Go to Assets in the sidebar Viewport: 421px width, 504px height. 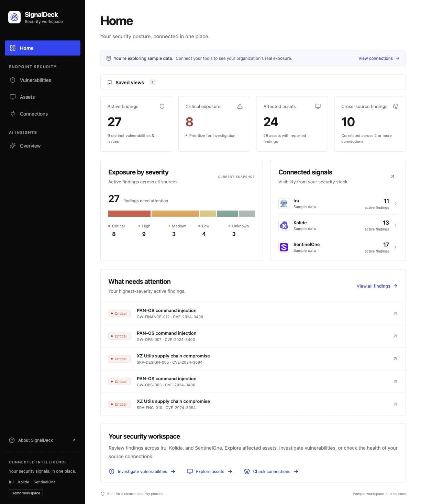point(43,97)
